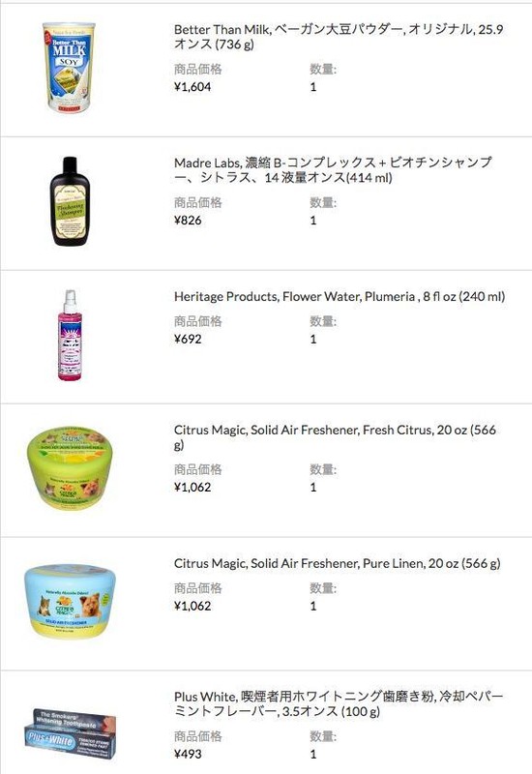Open Heritage Products Flower Water Plumeria link

click(340, 297)
